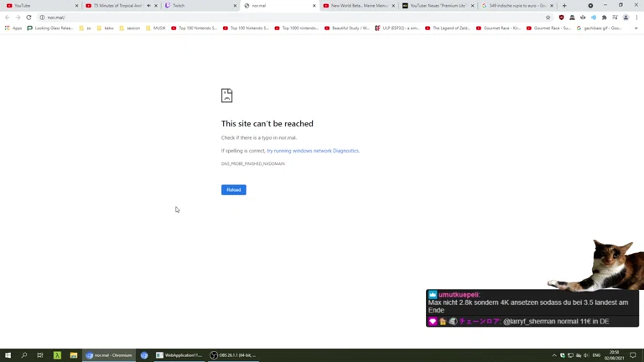Open Beautiful Study bookmark
This screenshot has height=362, width=644.
point(347,28)
